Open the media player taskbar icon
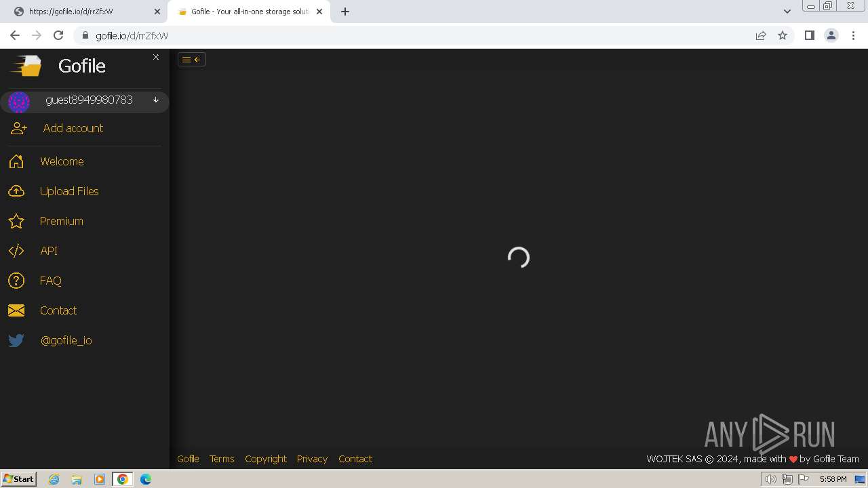The width and height of the screenshot is (868, 488). [x=100, y=479]
